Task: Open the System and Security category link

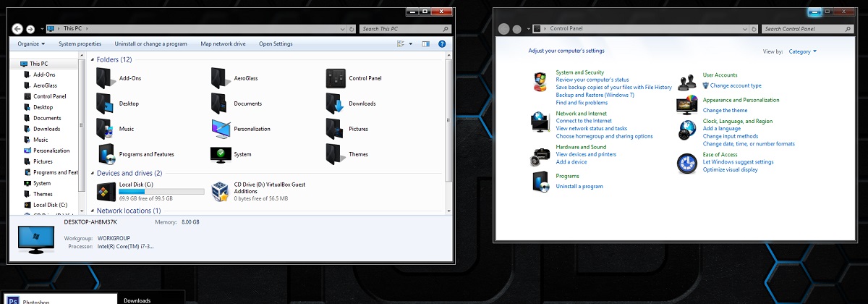Action: [579, 72]
